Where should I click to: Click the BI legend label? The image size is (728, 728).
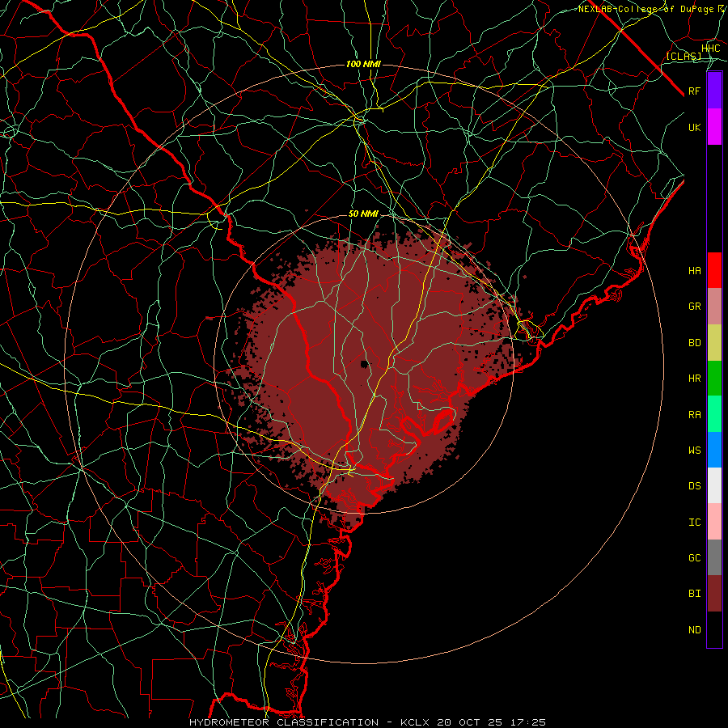pos(695,594)
